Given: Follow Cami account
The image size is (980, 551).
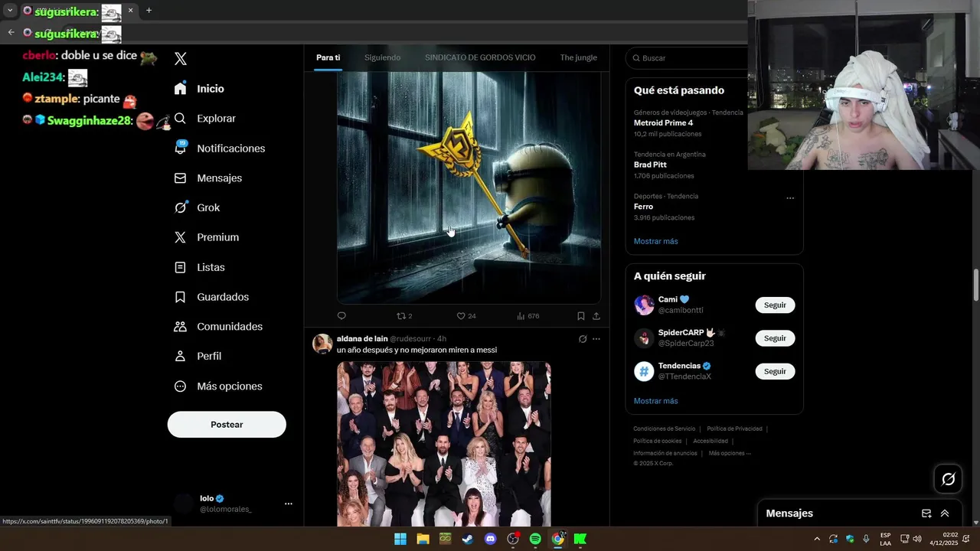Looking at the screenshot, I should pos(775,305).
